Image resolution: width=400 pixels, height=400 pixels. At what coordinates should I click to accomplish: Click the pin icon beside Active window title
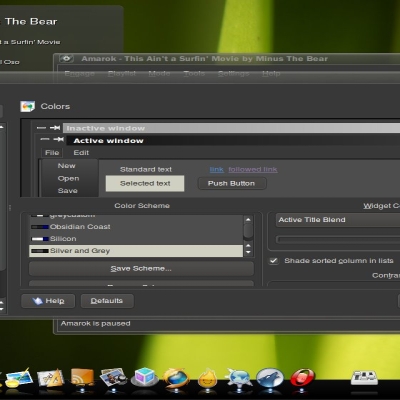click(x=59, y=139)
